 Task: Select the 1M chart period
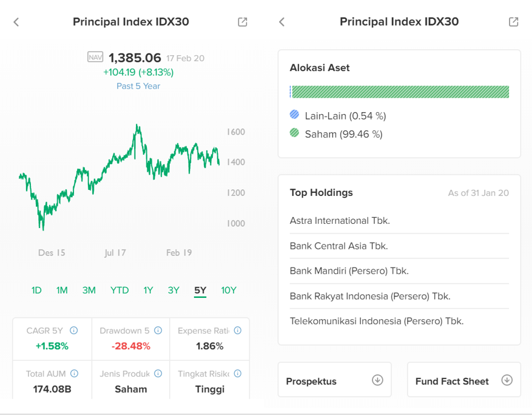62,290
